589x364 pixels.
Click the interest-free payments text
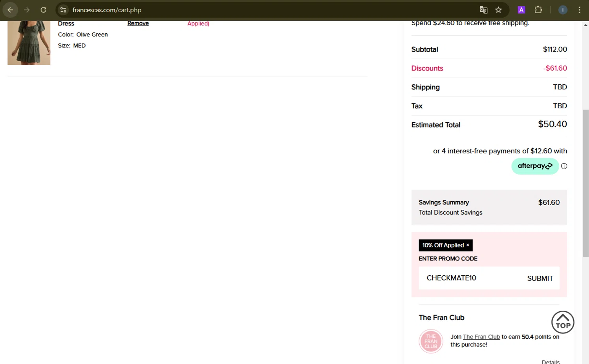[x=500, y=151]
